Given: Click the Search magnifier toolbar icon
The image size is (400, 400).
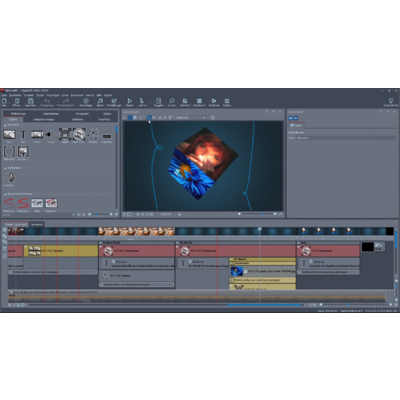Looking at the screenshot, I should [x=172, y=101].
